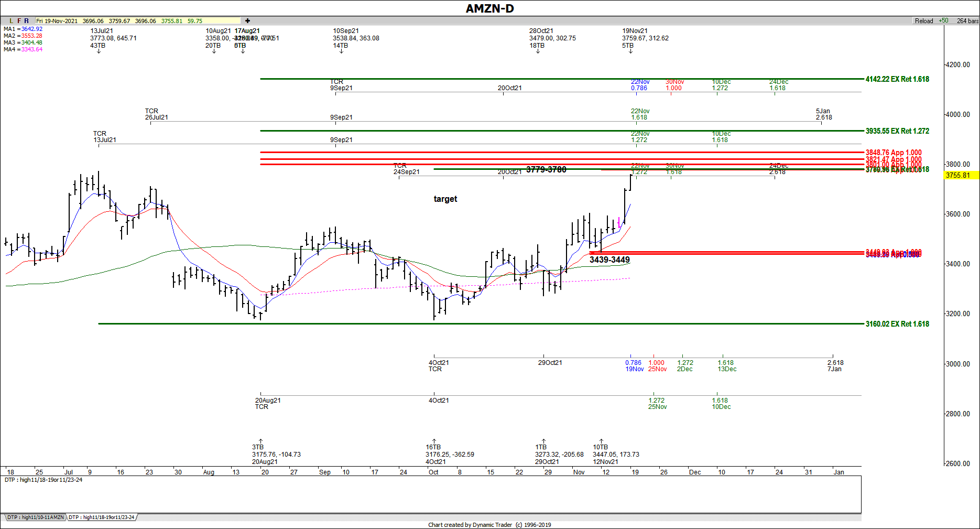Click the 10Sep21 swing high label 3538.84
The width and height of the screenshot is (980, 529).
(356, 38)
